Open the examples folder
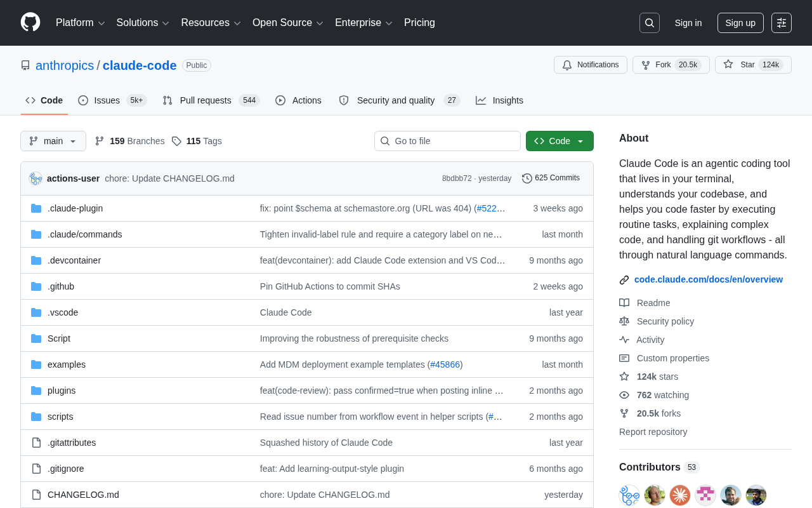Screen dimensions: 812x508 pos(67,364)
